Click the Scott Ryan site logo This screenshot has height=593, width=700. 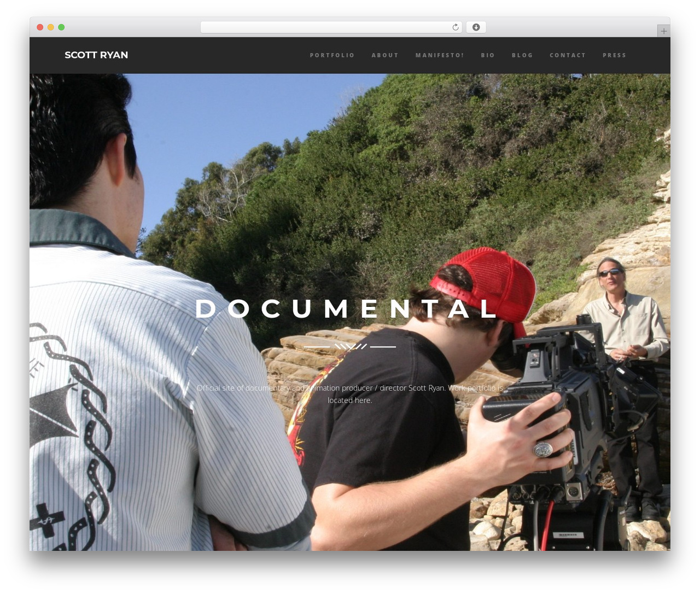[96, 55]
